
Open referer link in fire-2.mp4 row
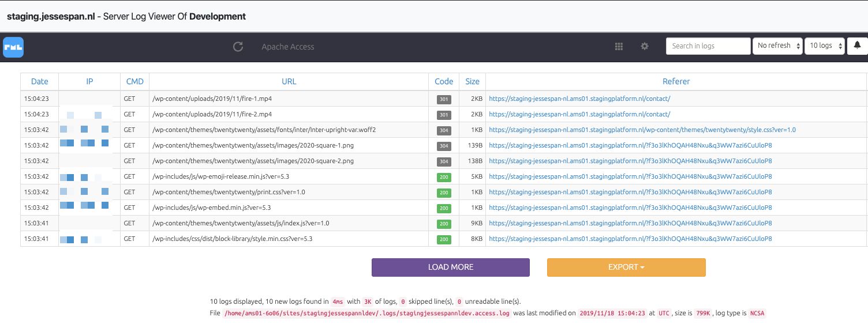point(579,114)
